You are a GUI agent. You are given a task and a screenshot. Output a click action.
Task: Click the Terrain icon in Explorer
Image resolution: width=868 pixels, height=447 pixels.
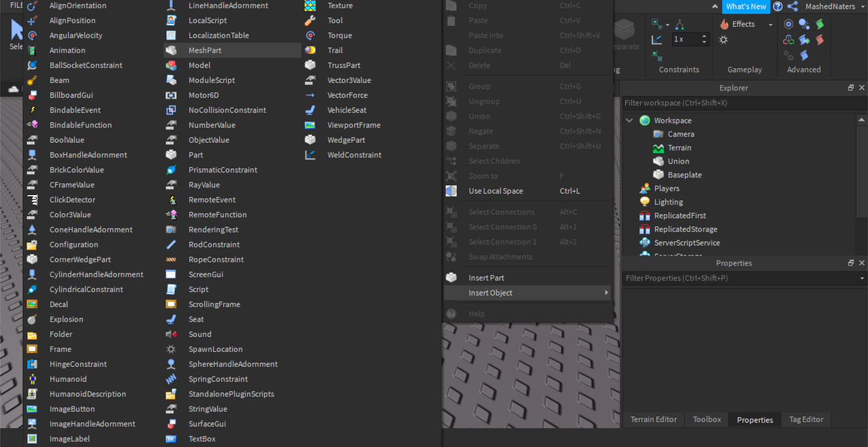point(659,148)
